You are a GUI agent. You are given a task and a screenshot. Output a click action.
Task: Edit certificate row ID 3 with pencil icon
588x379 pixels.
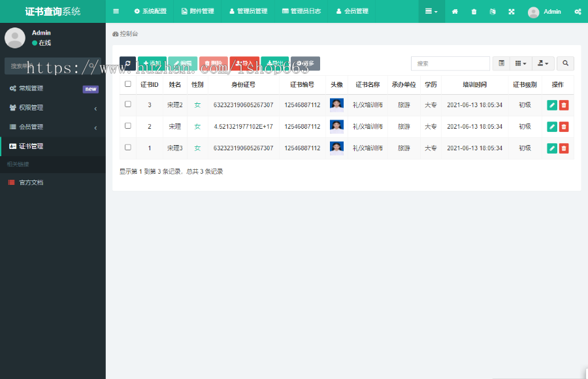click(551, 105)
